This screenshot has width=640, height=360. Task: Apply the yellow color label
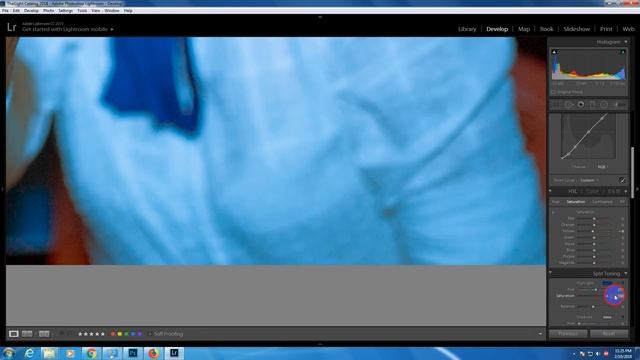120,334
